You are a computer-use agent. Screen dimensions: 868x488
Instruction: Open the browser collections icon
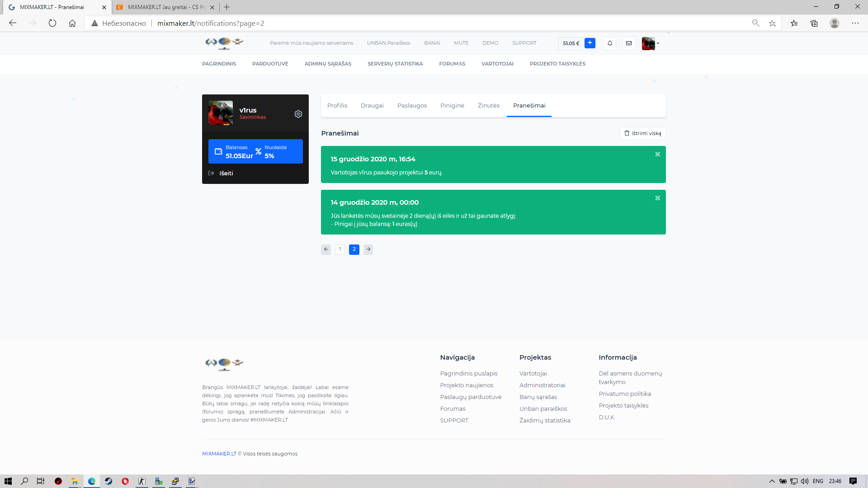814,23
